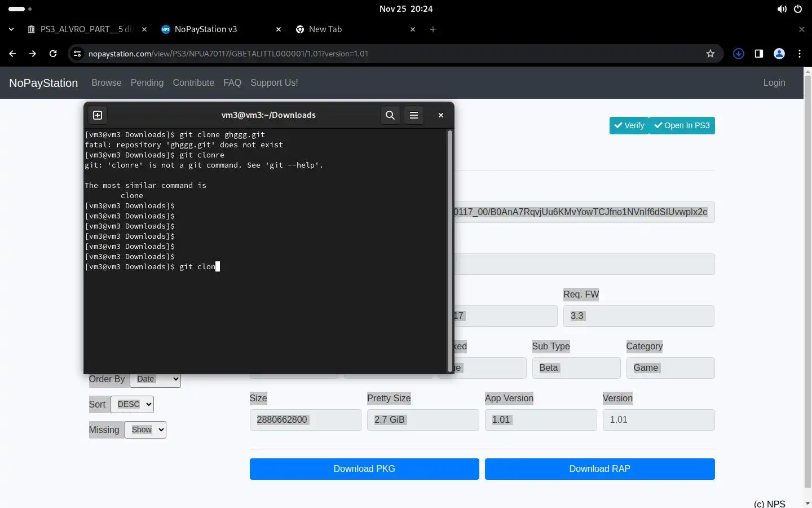Screen dimensions: 812x508
Task: Click the site information icon in address bar
Action: click(x=77, y=54)
